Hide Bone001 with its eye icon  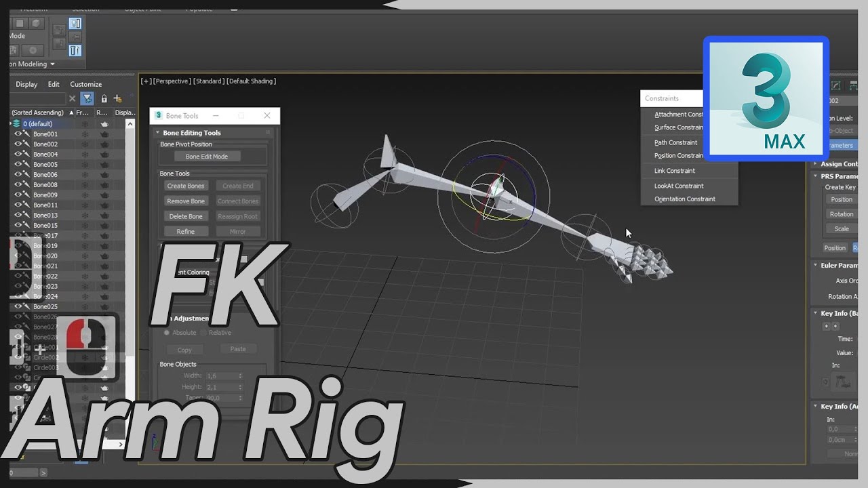tap(18, 134)
